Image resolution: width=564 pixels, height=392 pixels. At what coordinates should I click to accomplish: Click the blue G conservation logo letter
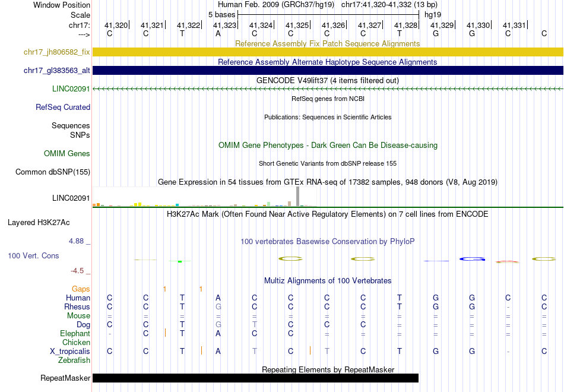click(x=472, y=259)
